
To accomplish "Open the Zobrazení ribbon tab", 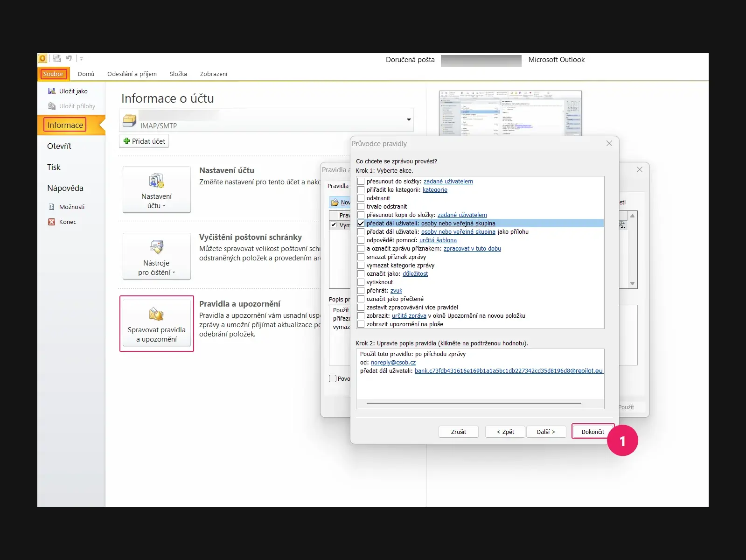I will pyautogui.click(x=214, y=74).
